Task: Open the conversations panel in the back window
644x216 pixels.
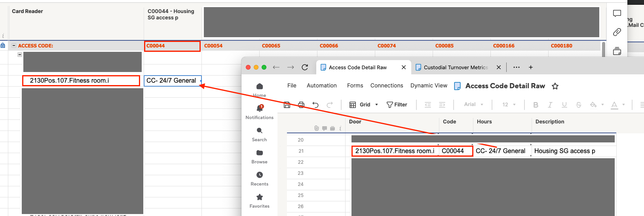Action: click(x=617, y=13)
